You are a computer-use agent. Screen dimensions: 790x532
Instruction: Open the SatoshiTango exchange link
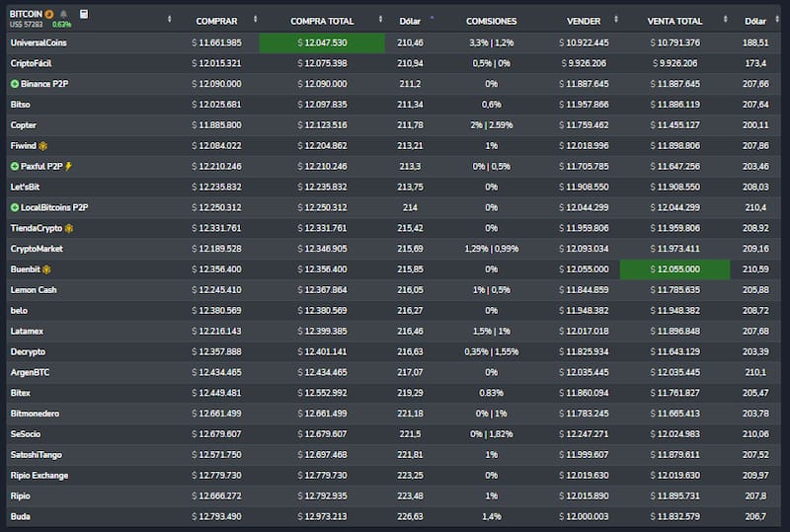(x=36, y=454)
